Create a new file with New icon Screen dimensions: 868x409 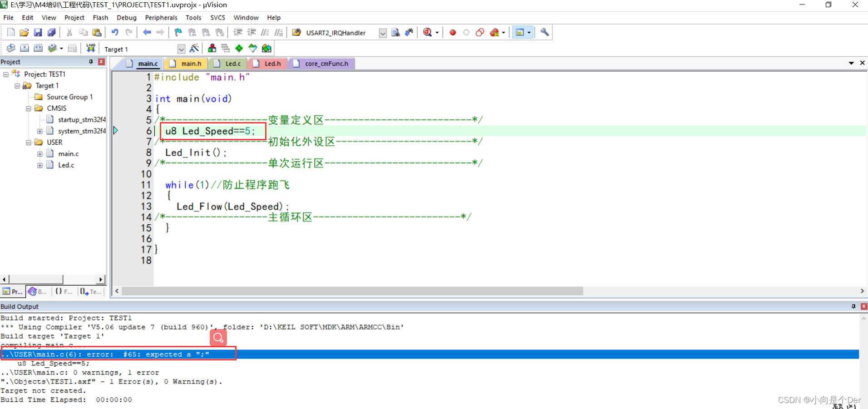tap(11, 32)
